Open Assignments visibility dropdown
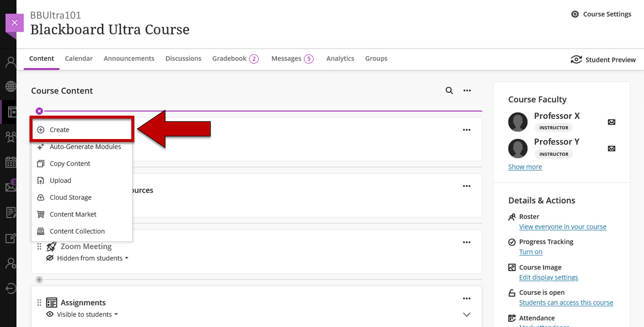The height and width of the screenshot is (327, 644). pos(87,314)
